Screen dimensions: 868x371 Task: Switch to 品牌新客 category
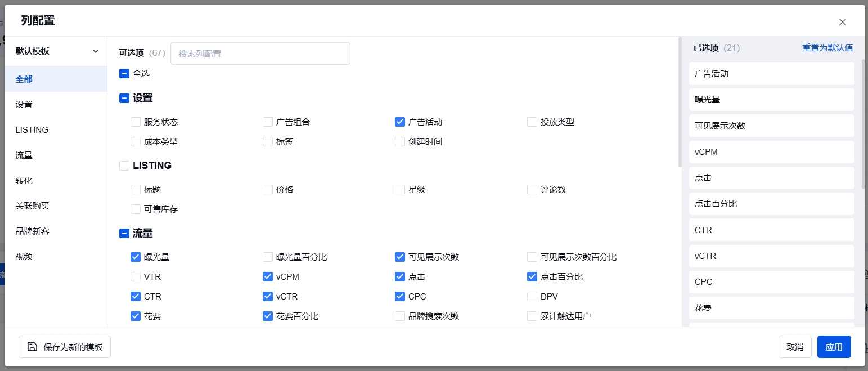pyautogui.click(x=33, y=231)
